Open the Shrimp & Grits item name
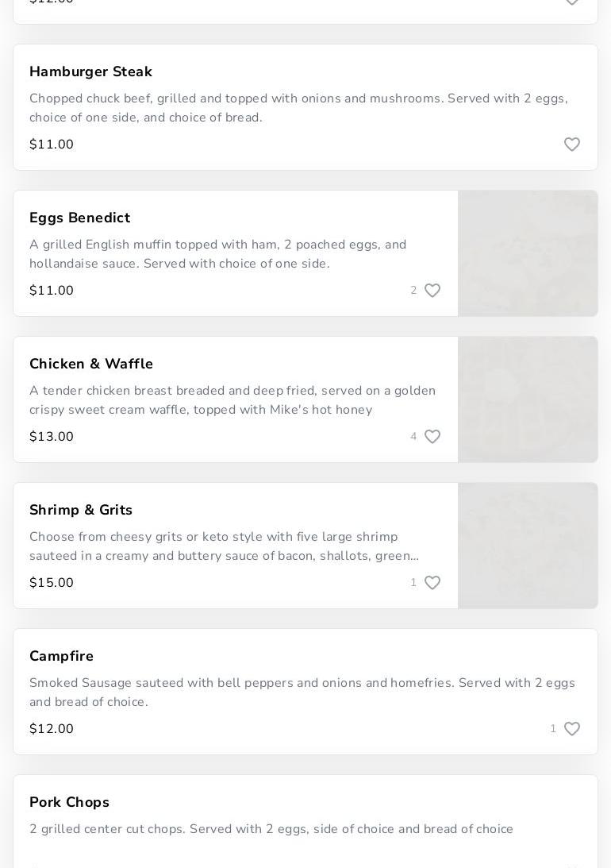611x868 pixels. pyautogui.click(x=81, y=510)
